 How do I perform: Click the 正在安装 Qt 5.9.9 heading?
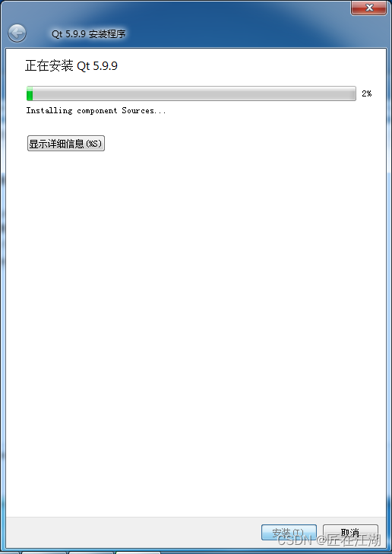coord(71,66)
